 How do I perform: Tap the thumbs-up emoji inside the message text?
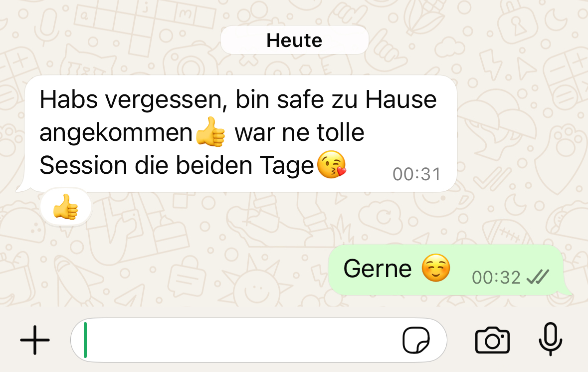tap(210, 132)
